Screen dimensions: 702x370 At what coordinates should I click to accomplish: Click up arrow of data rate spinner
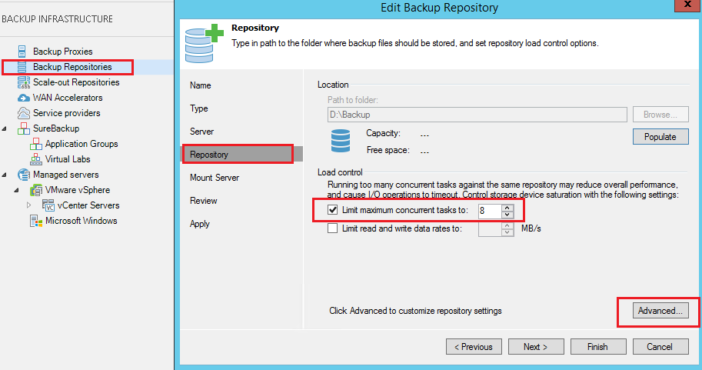507,226
